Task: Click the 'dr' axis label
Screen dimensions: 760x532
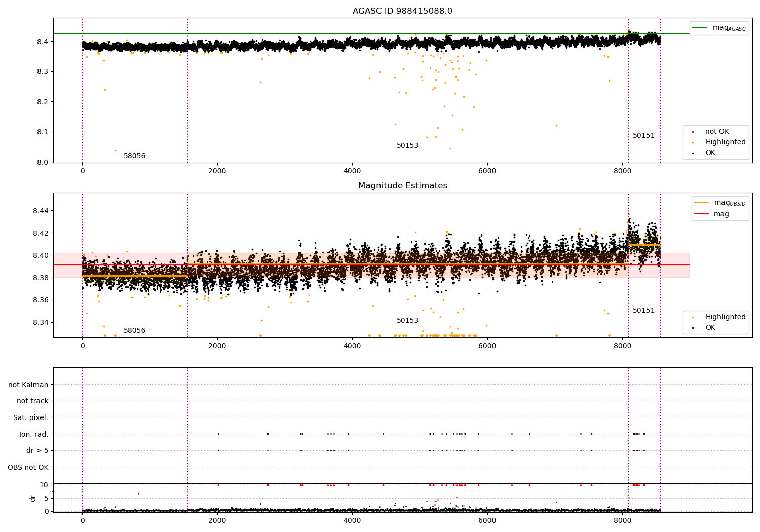Action: coord(32,498)
